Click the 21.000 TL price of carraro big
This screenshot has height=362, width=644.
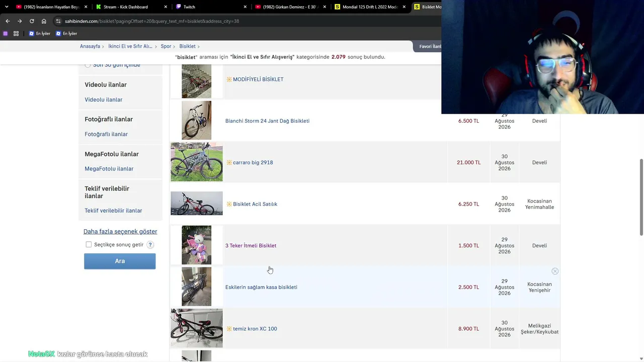pos(469,163)
